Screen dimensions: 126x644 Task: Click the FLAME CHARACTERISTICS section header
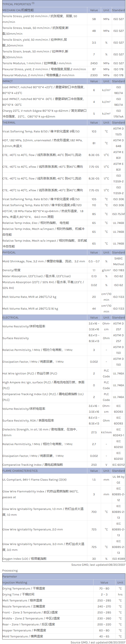click(20, 471)
